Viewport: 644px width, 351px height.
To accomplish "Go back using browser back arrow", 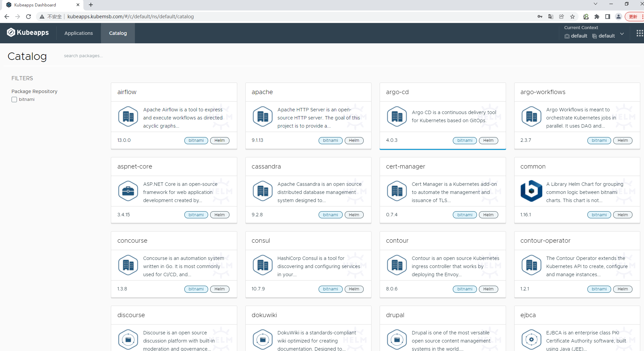I will pos(7,17).
